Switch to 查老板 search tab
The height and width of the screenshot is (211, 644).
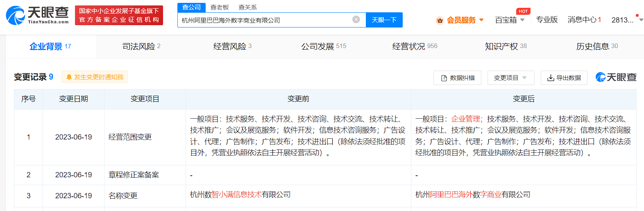click(x=220, y=7)
